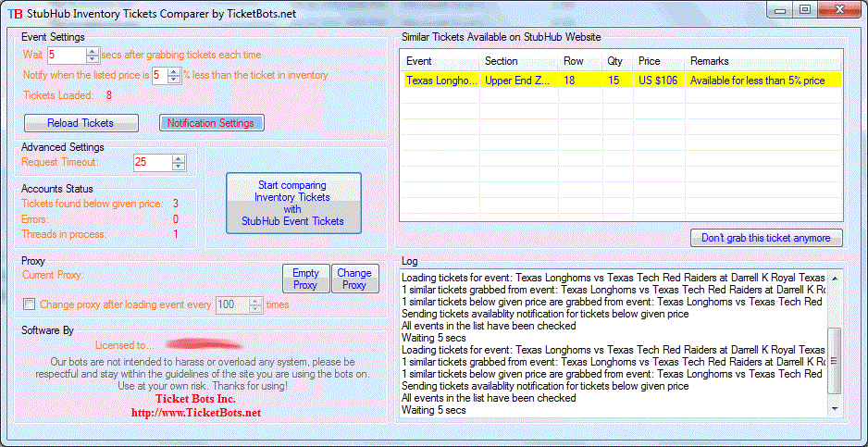The width and height of the screenshot is (868, 447).
Task: Click the TB application icon in title bar
Action: [x=16, y=15]
